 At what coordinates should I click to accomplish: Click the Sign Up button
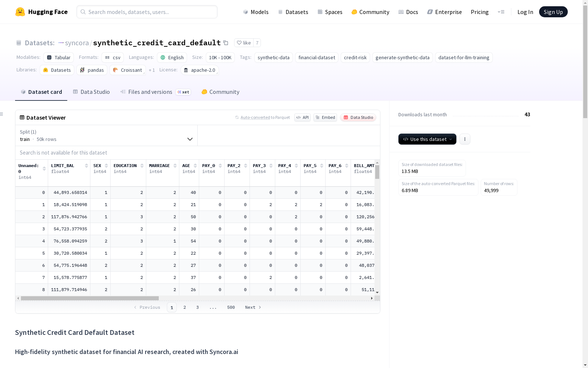click(553, 12)
